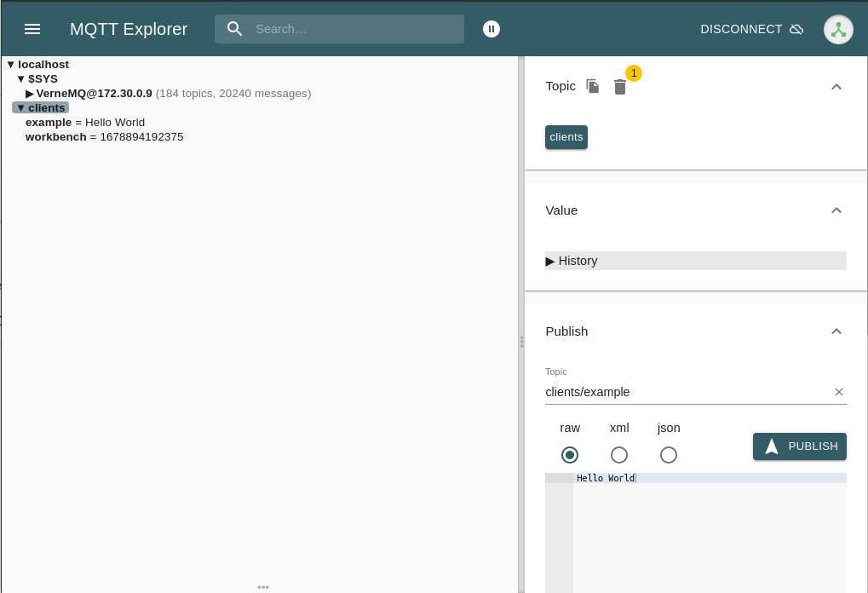
Task: Switch payload format to json
Action: (x=669, y=455)
